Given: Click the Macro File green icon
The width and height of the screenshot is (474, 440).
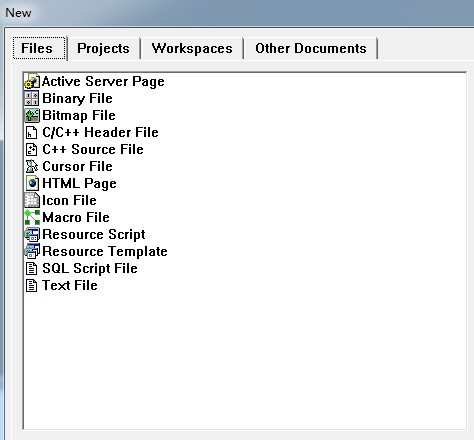Looking at the screenshot, I should click(32, 217).
